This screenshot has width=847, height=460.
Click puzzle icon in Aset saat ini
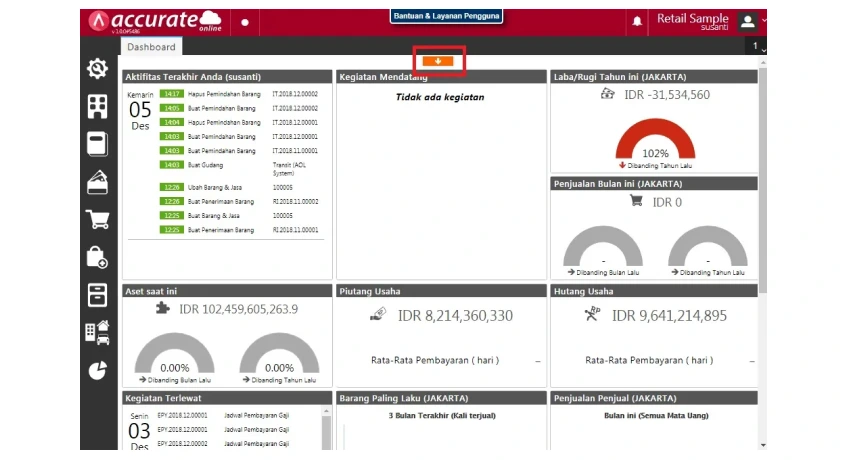tap(162, 308)
